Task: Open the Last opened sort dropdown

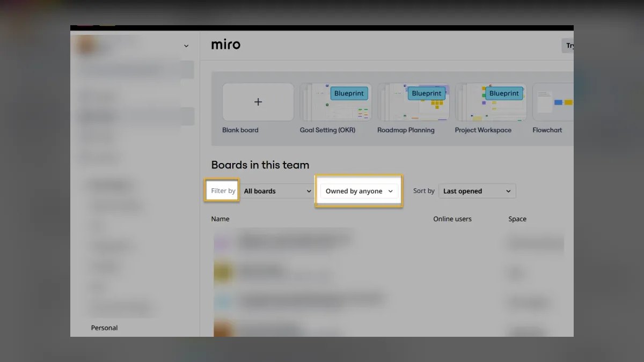Action: point(477,191)
